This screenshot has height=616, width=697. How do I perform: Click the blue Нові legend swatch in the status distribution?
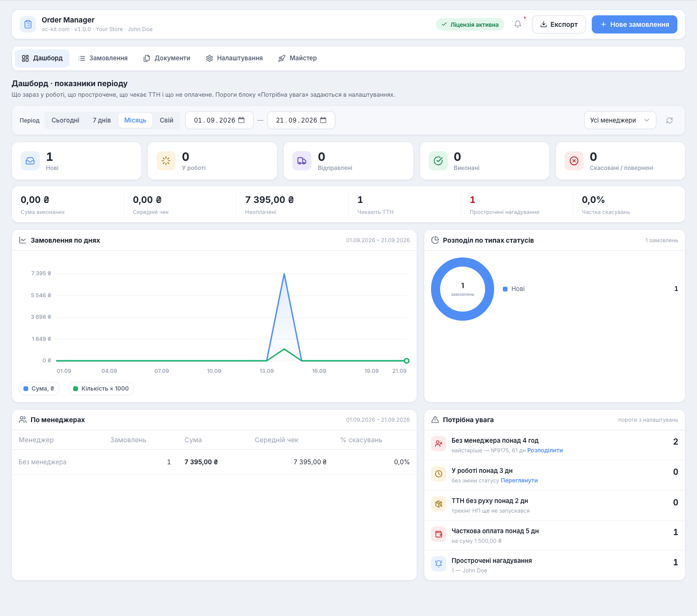pyautogui.click(x=505, y=289)
